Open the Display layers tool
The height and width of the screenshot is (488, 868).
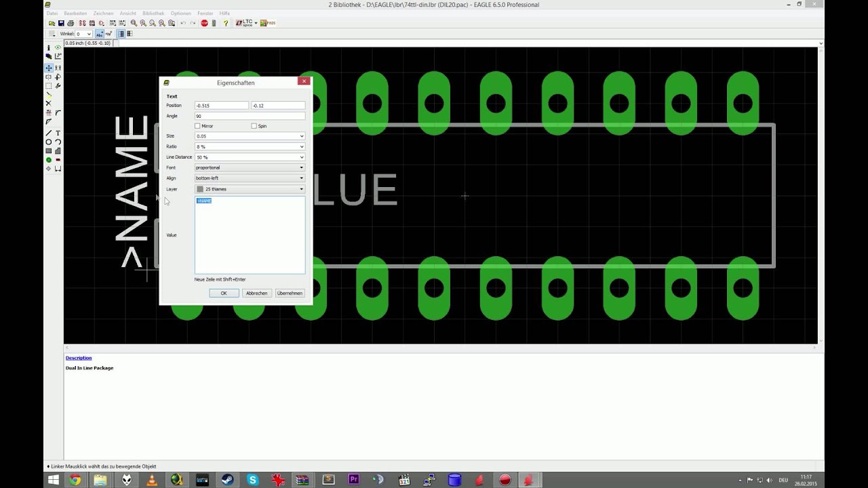(x=49, y=56)
